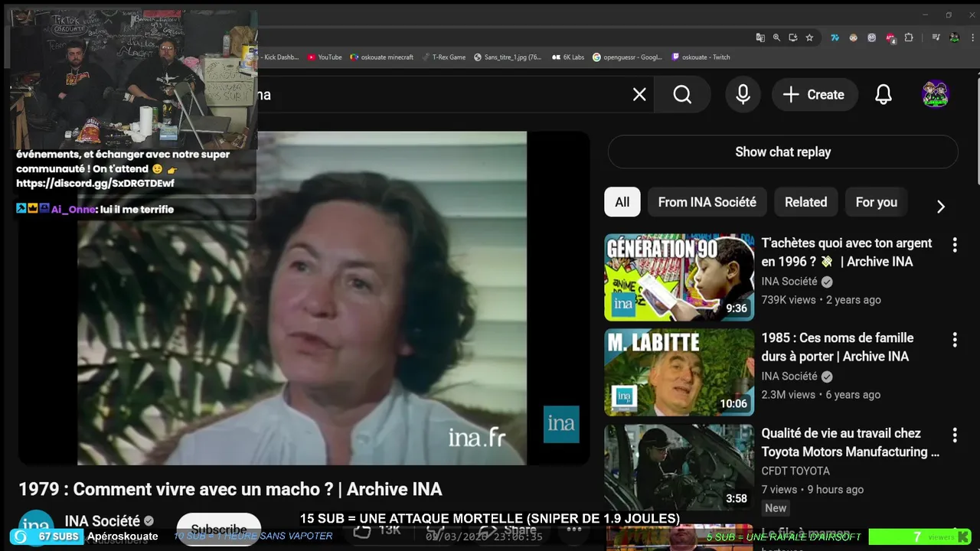Clear the YouTube search field with X

click(639, 94)
